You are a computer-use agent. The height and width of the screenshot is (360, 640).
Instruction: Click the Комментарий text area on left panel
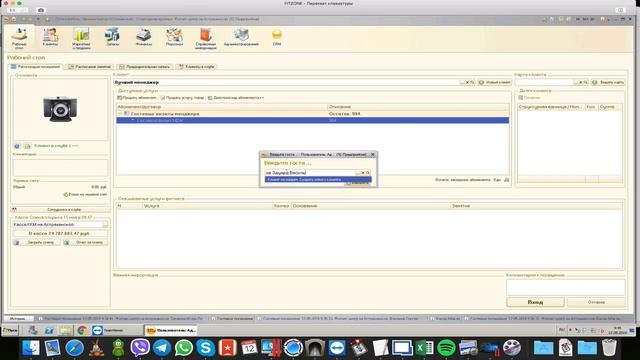pyautogui.click(x=60, y=167)
